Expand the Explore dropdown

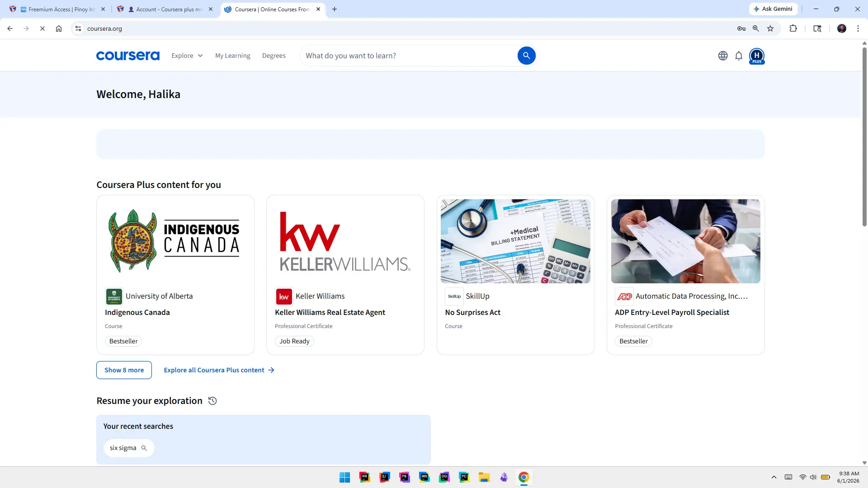[x=187, y=56]
